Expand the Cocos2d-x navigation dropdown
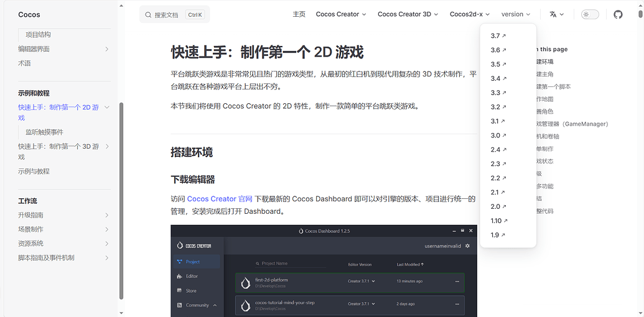Screen dimensions: 644x317 tap(469, 14)
